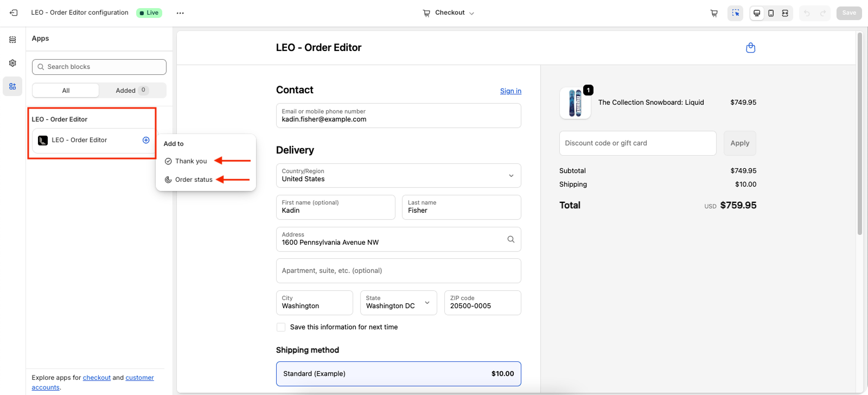Click the ZIP code field
This screenshot has width=868, height=395.
coord(483,303)
